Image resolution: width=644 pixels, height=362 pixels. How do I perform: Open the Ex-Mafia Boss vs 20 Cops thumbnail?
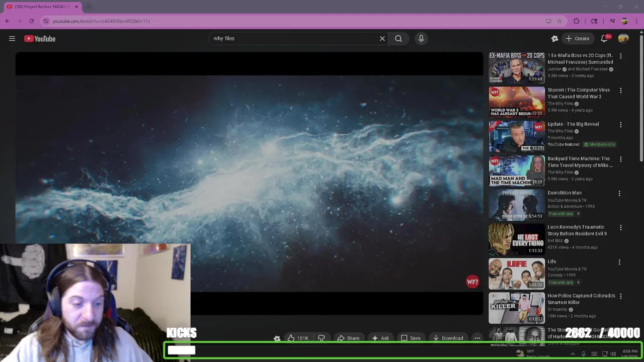[517, 67]
